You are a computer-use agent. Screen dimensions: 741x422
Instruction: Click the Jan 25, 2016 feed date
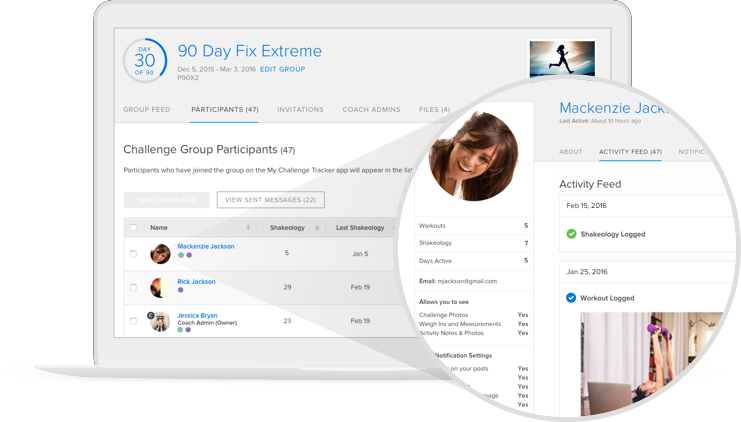(587, 272)
